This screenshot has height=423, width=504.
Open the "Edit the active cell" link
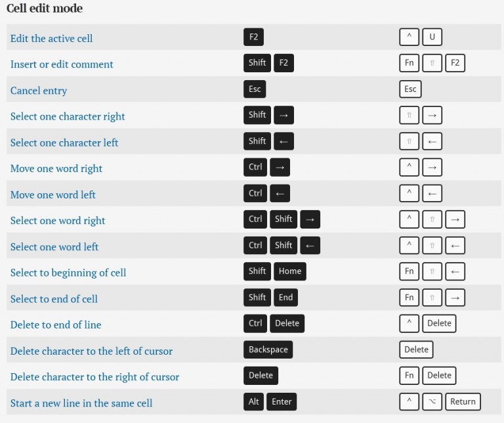[51, 38]
